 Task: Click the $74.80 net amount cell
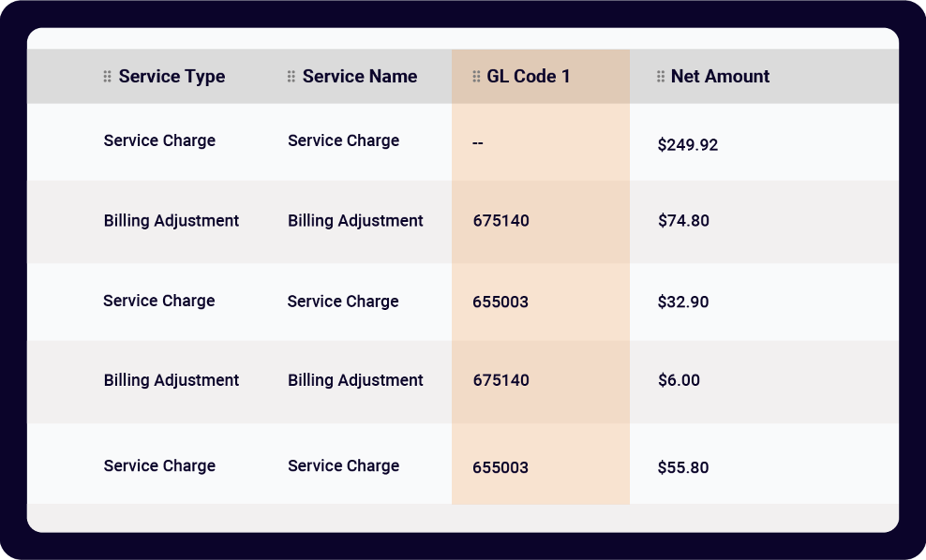(683, 222)
